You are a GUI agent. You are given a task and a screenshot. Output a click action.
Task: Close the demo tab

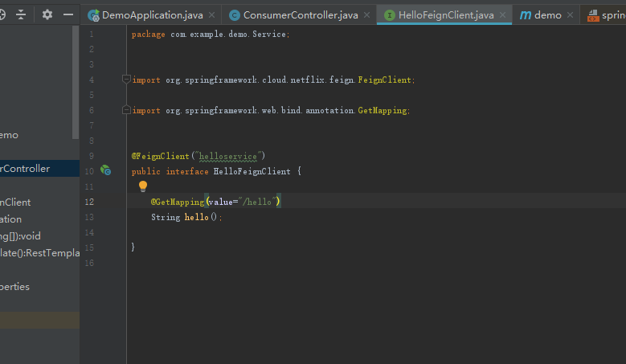(x=571, y=15)
